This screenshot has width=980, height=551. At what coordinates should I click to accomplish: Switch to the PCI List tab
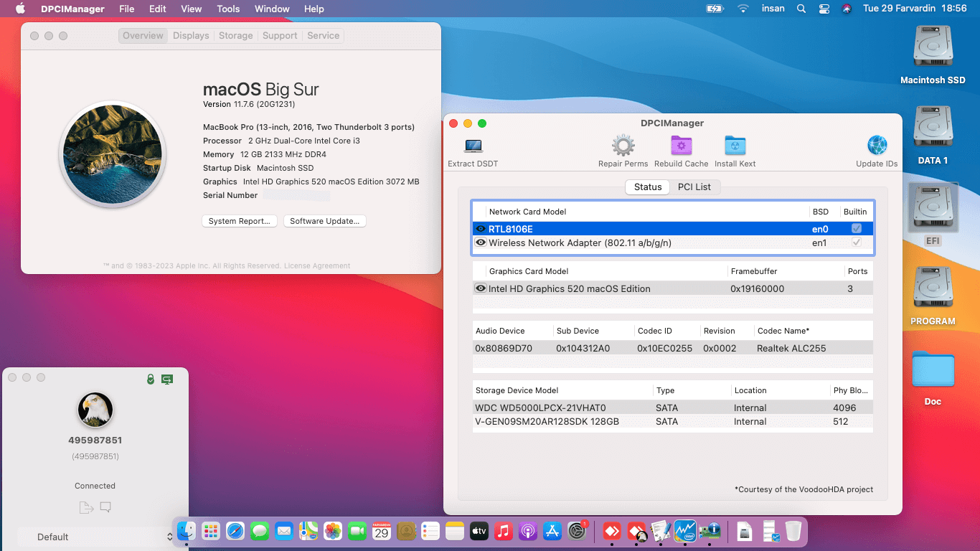click(x=694, y=187)
